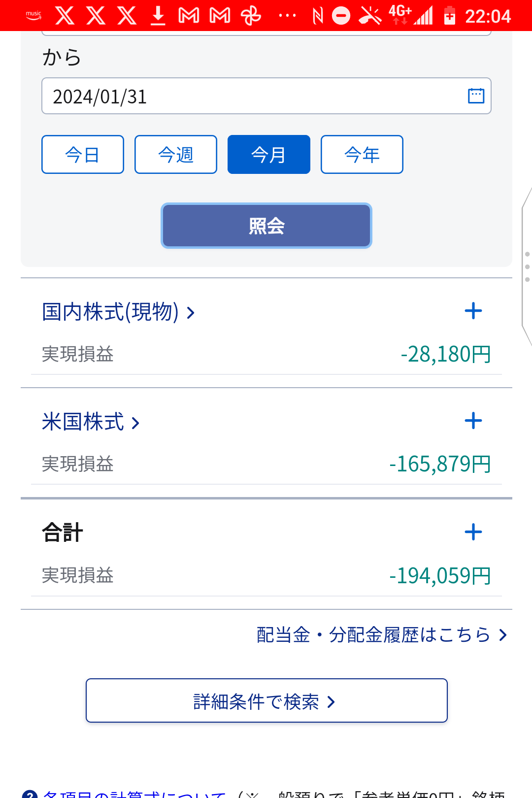The image size is (532, 798).
Task: Tap the Amazon Music notification icon
Action: 33,16
